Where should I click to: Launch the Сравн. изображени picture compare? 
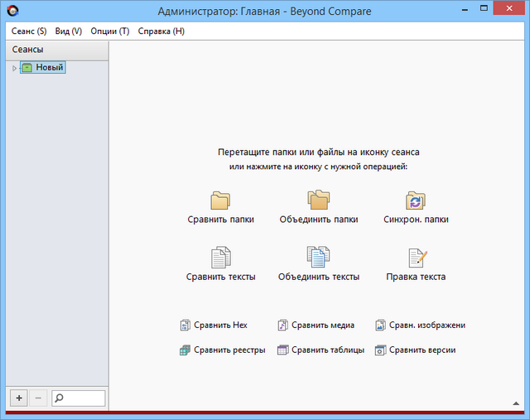click(x=421, y=326)
